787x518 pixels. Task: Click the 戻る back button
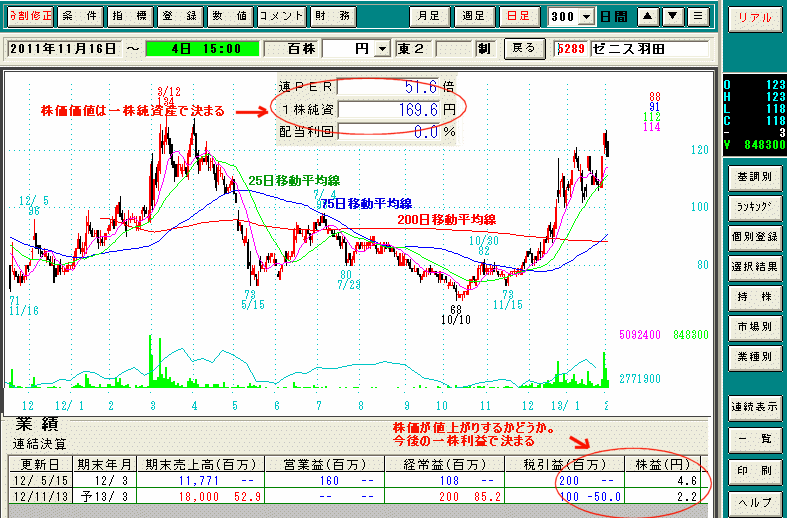pyautogui.click(x=524, y=48)
